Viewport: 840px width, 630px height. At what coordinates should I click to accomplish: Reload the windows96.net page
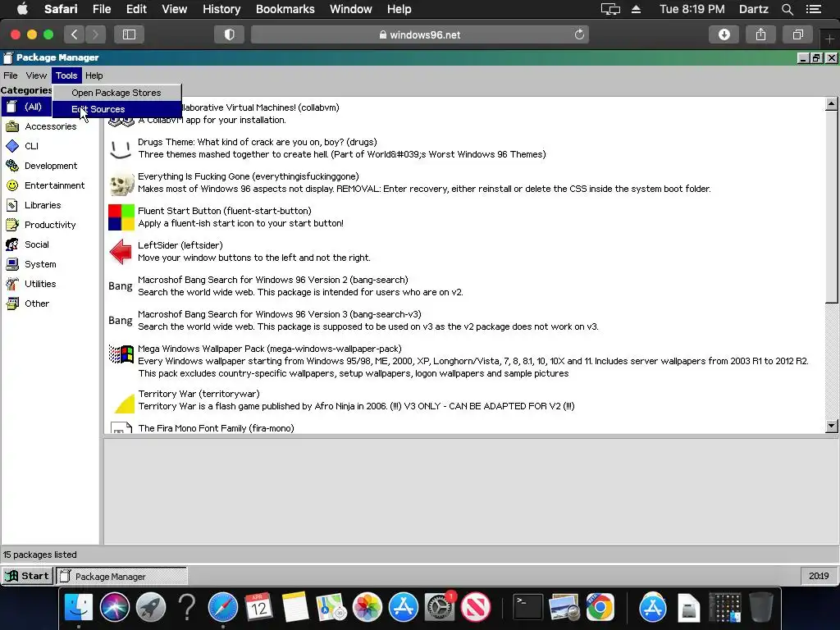pyautogui.click(x=579, y=34)
